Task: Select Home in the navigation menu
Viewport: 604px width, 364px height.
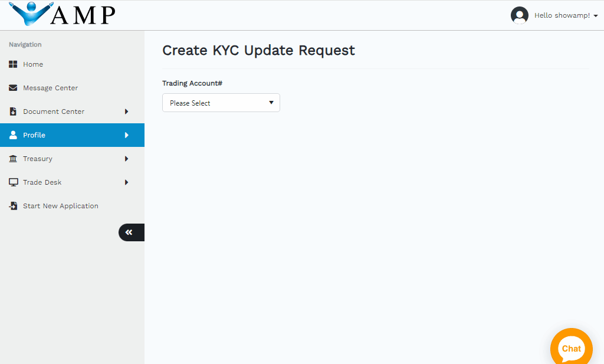Action: [33, 64]
